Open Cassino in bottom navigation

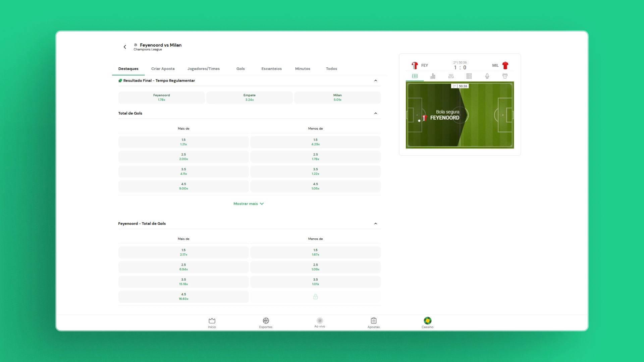coord(427,323)
